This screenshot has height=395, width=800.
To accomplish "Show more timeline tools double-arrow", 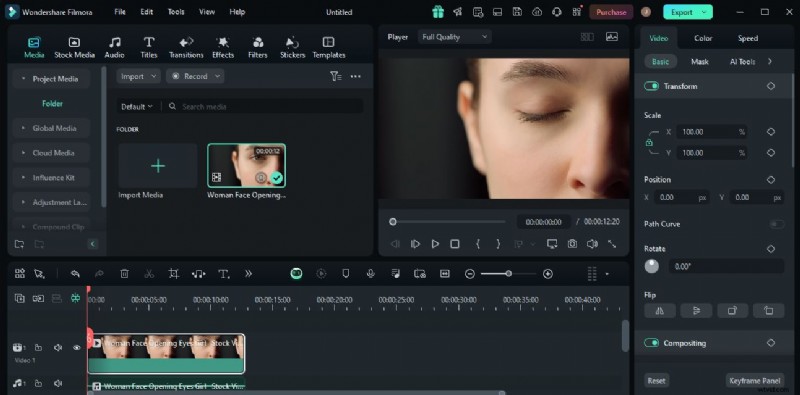I will (248, 274).
